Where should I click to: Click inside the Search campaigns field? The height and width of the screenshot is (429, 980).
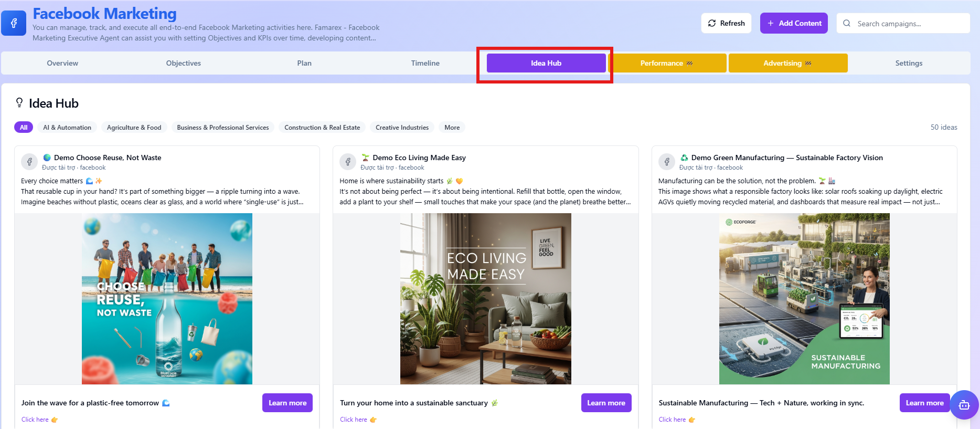(x=910, y=24)
